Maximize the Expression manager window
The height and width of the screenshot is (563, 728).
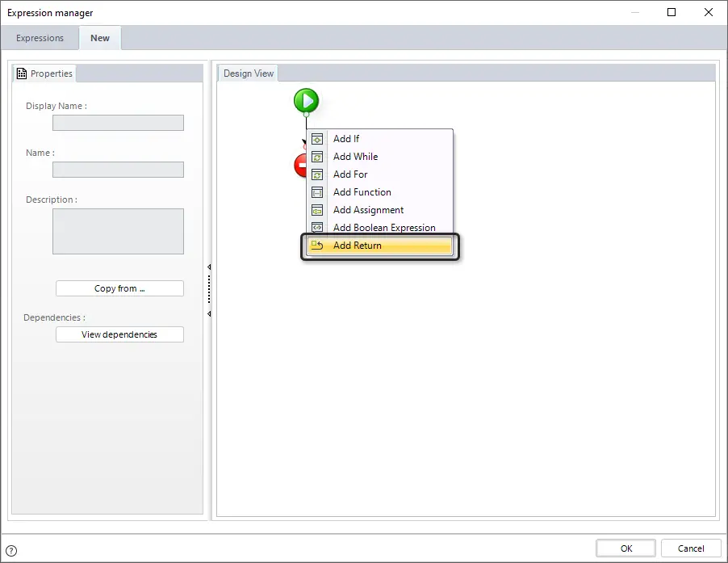[x=672, y=12]
